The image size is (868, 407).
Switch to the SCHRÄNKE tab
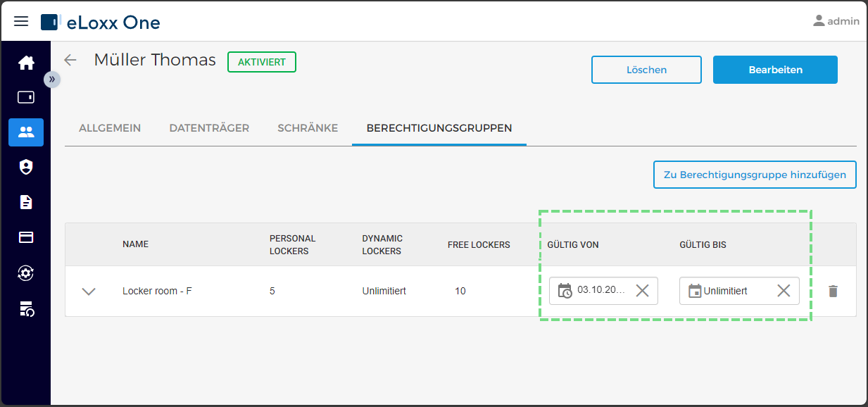coord(308,128)
